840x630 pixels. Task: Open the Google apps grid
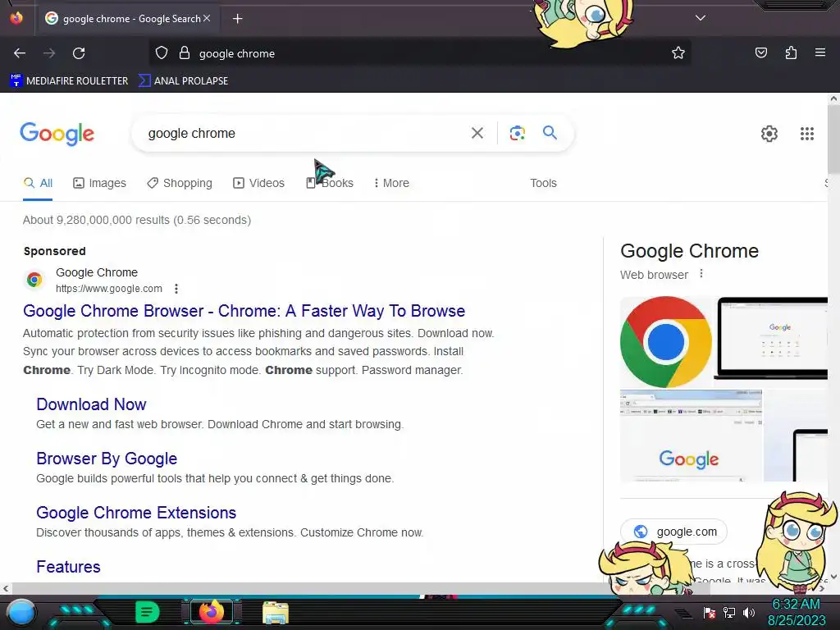(807, 134)
